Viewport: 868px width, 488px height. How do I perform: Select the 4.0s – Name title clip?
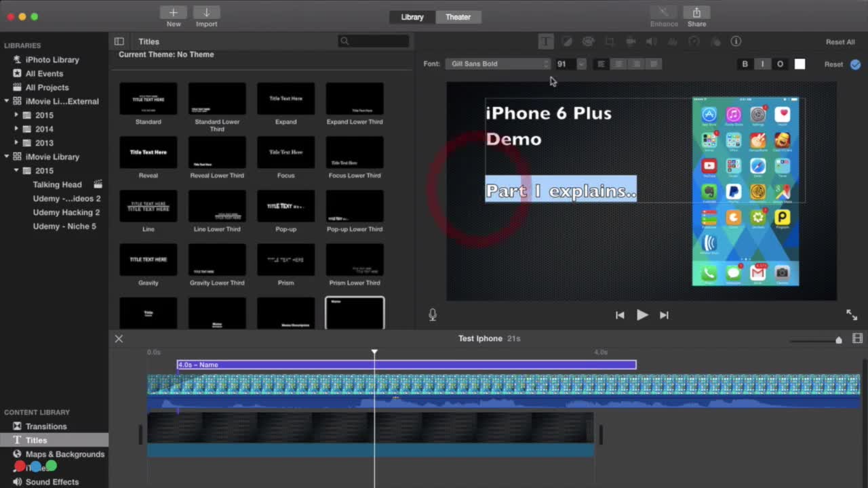tap(407, 365)
